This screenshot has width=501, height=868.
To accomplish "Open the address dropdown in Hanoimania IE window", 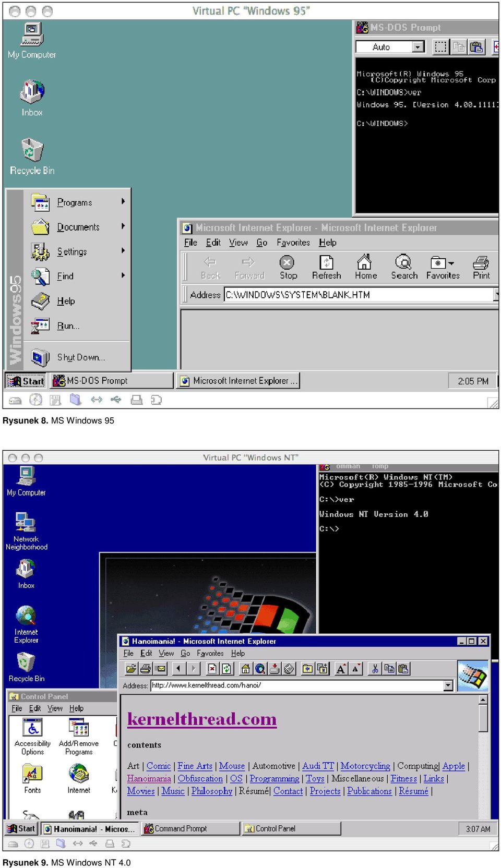I will click(x=448, y=685).
